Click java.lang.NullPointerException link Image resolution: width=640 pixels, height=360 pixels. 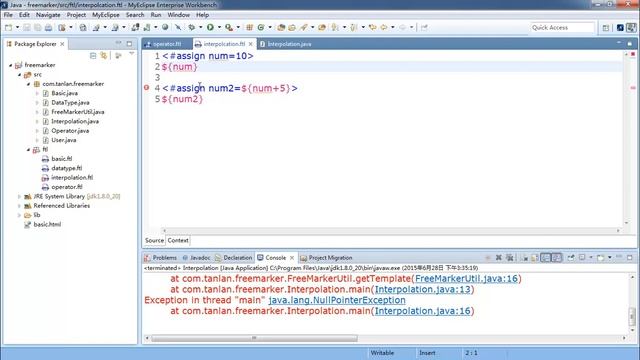pyautogui.click(x=337, y=300)
